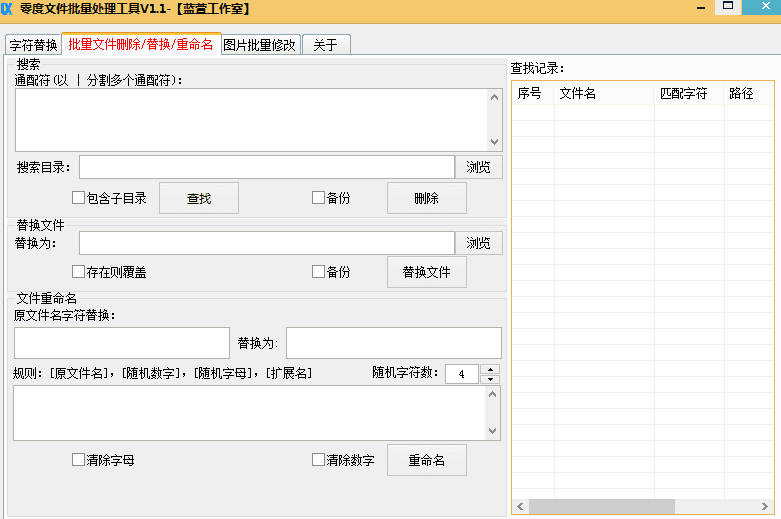Click the 查找记录 list's right scroll arrow
The height and width of the screenshot is (519, 781).
pyautogui.click(x=765, y=507)
